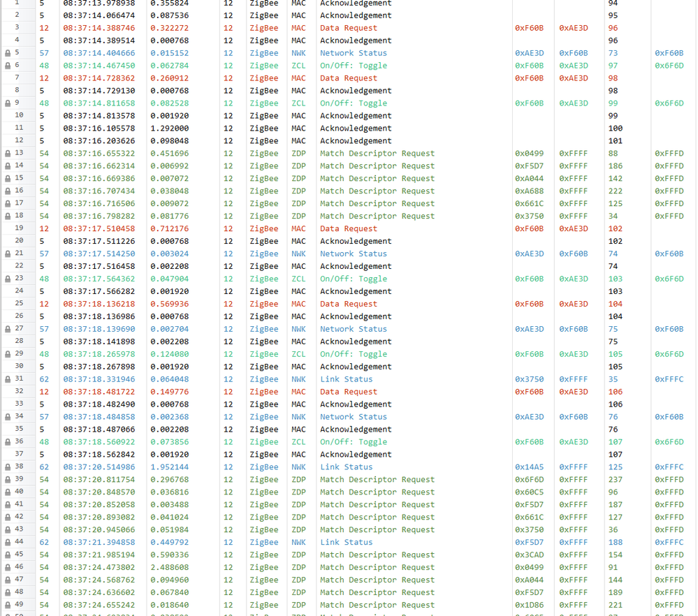Select the time delta 1.292000
Image resolution: width=698 pixels, height=616 pixels.
pyautogui.click(x=170, y=129)
